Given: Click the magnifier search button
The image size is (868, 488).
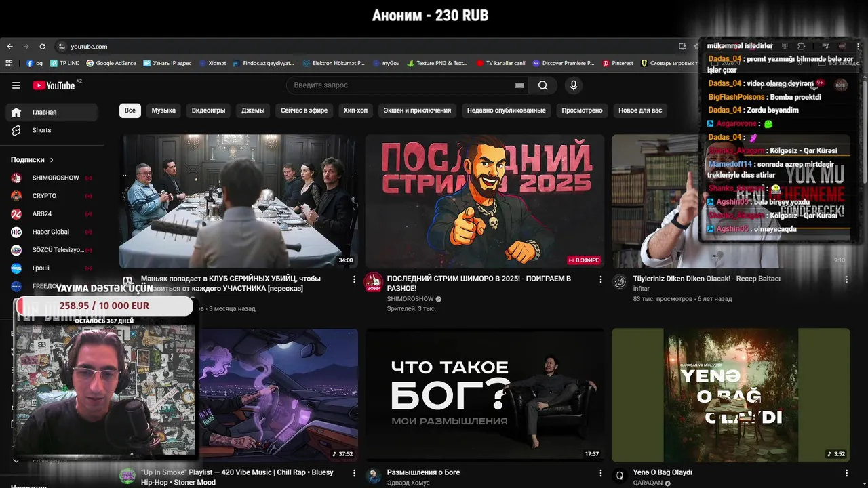Looking at the screenshot, I should 542,85.
